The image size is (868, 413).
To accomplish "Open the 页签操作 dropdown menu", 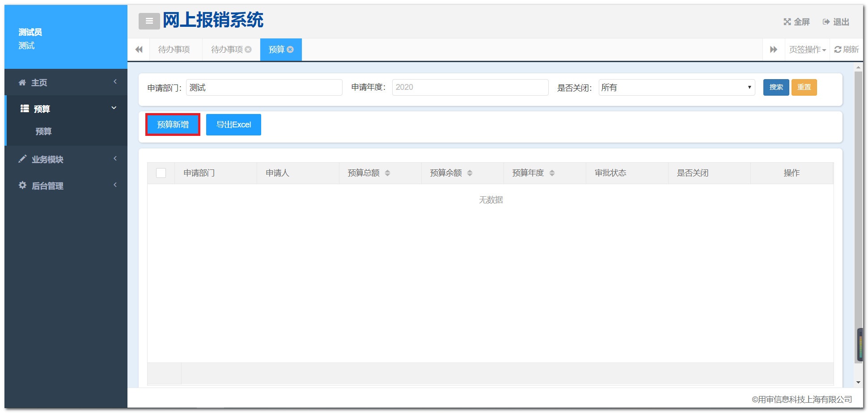I will coord(807,50).
